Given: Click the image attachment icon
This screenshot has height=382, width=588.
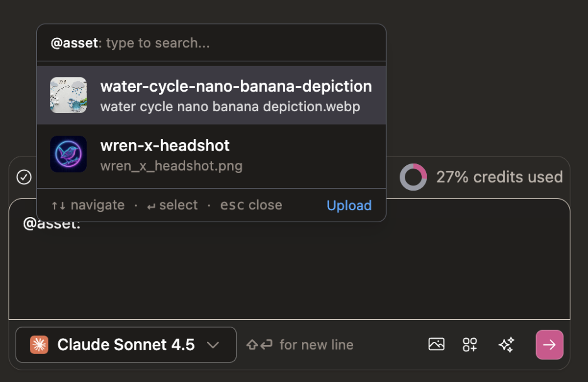Looking at the screenshot, I should (x=436, y=344).
